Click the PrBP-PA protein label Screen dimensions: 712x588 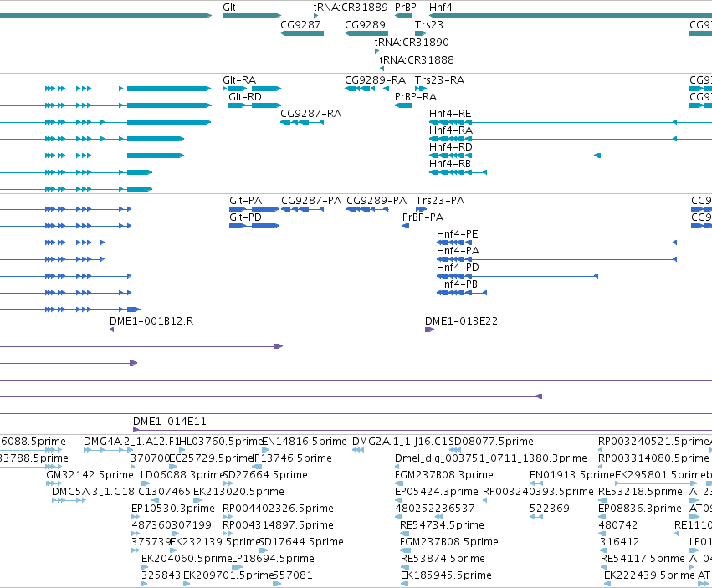[x=423, y=217]
